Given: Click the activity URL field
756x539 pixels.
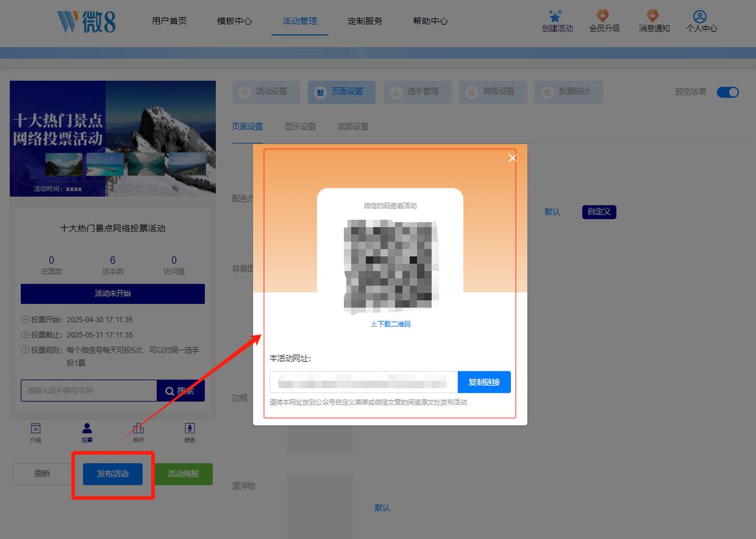Looking at the screenshot, I should (x=364, y=382).
